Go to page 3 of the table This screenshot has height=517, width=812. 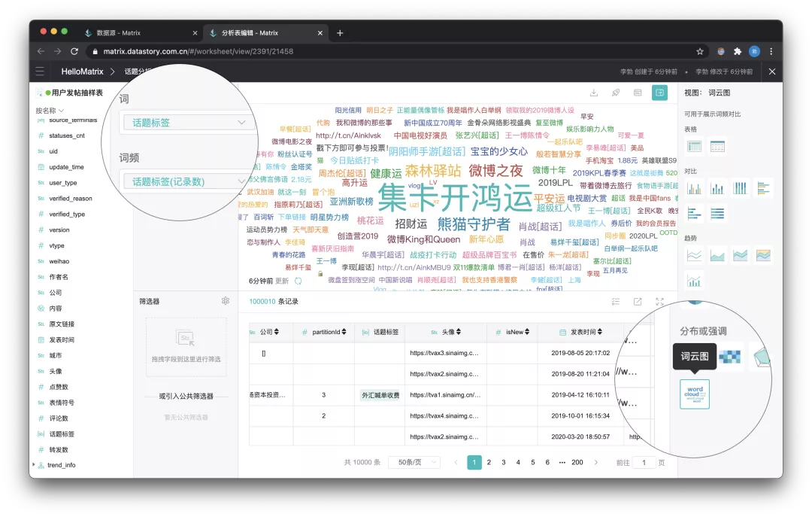point(503,462)
